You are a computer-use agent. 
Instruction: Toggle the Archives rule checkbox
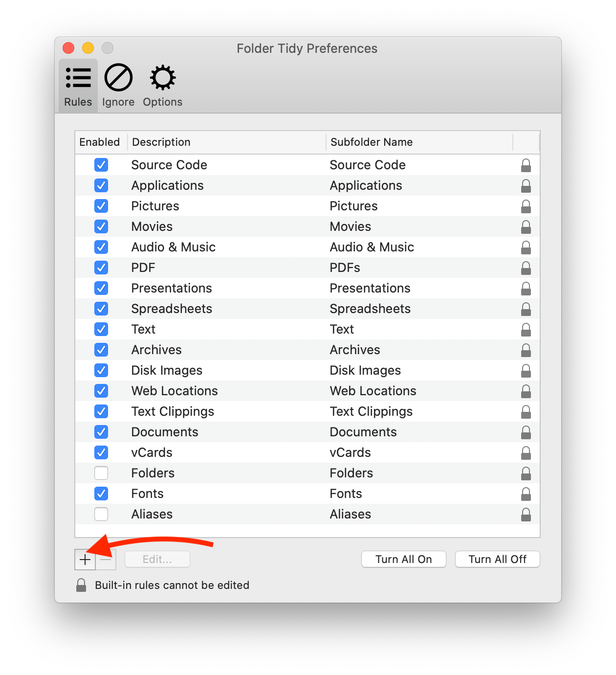101,350
